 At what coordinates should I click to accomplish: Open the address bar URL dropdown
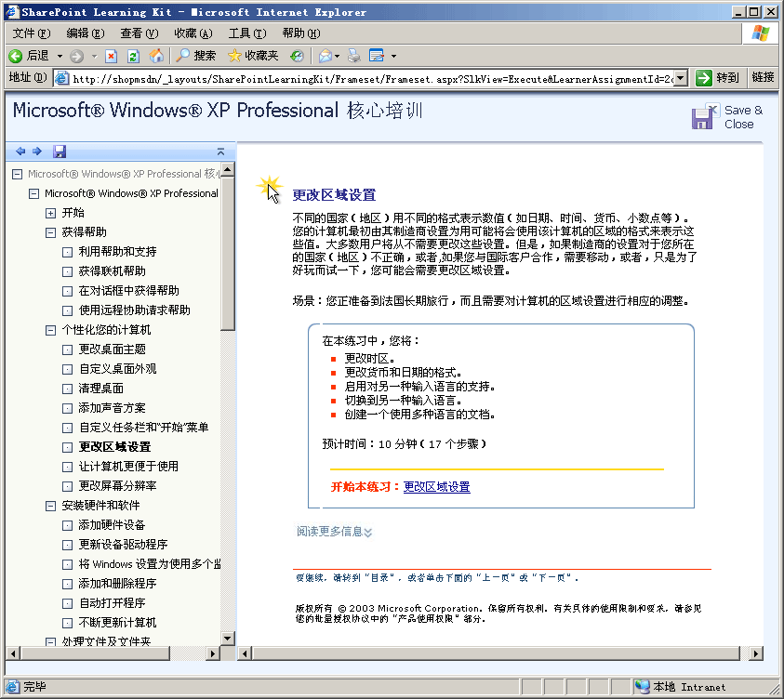coord(681,78)
